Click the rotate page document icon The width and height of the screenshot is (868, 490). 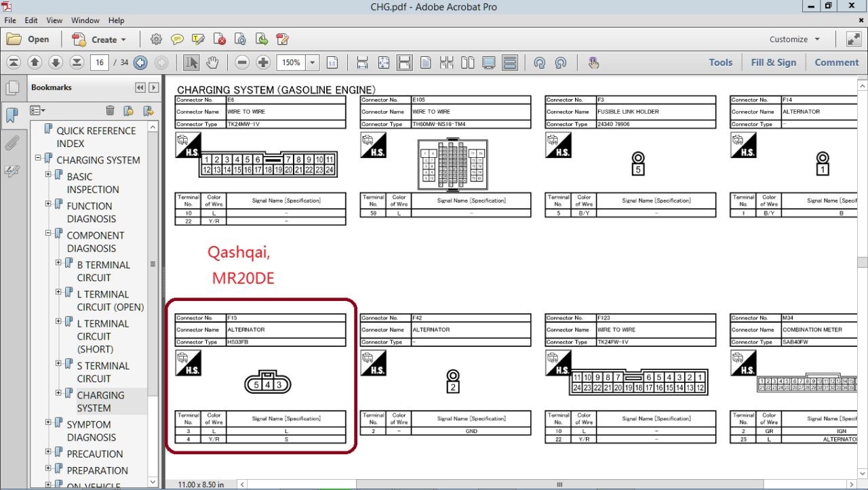pos(240,39)
